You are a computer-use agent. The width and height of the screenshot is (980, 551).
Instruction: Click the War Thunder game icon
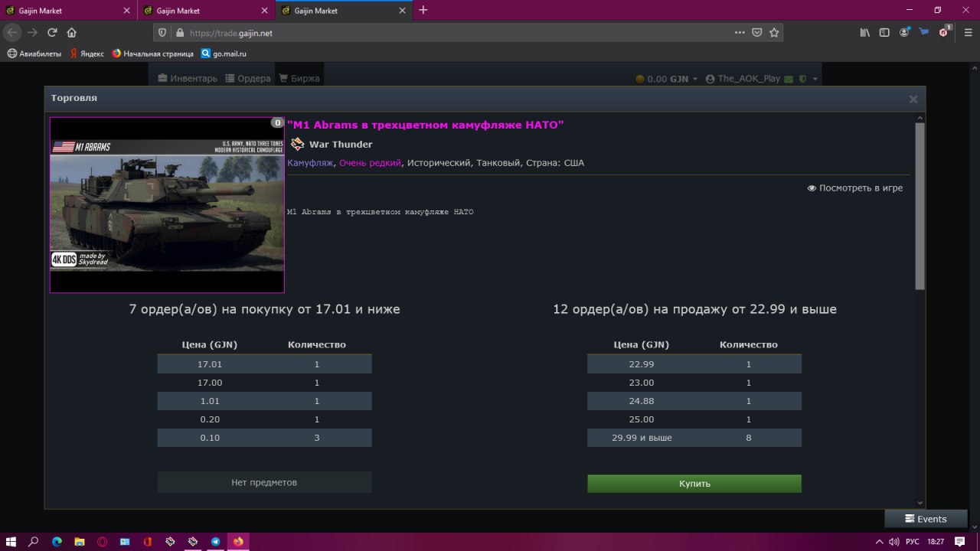[x=297, y=144]
